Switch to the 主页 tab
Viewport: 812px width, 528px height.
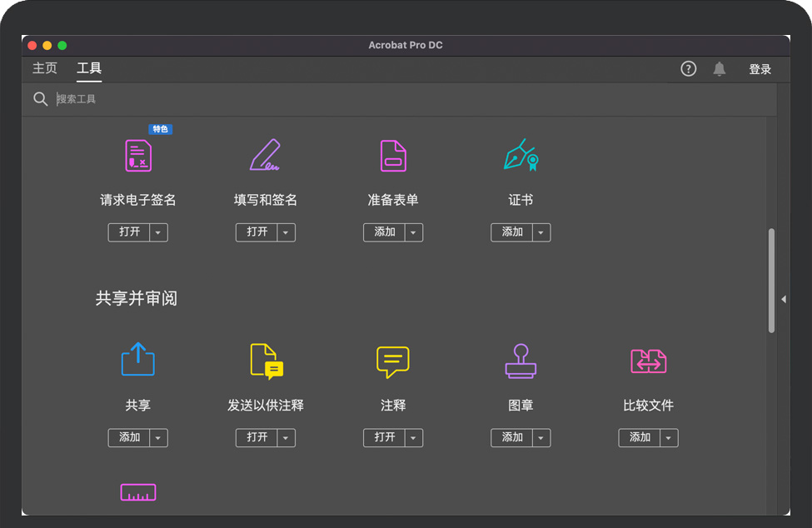click(45, 68)
